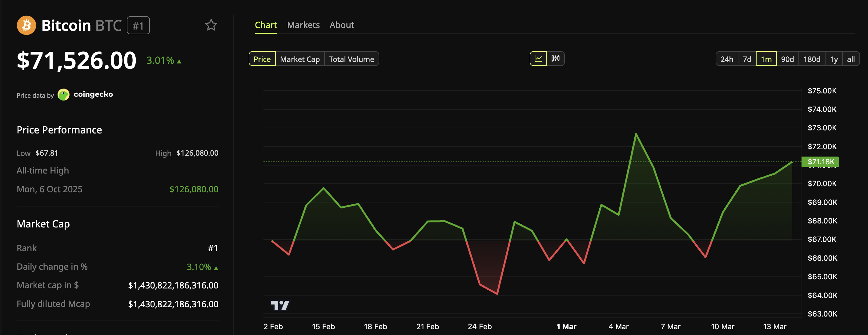The height and width of the screenshot is (335, 868).
Task: Click the Bitcoin logo icon
Action: point(26,25)
